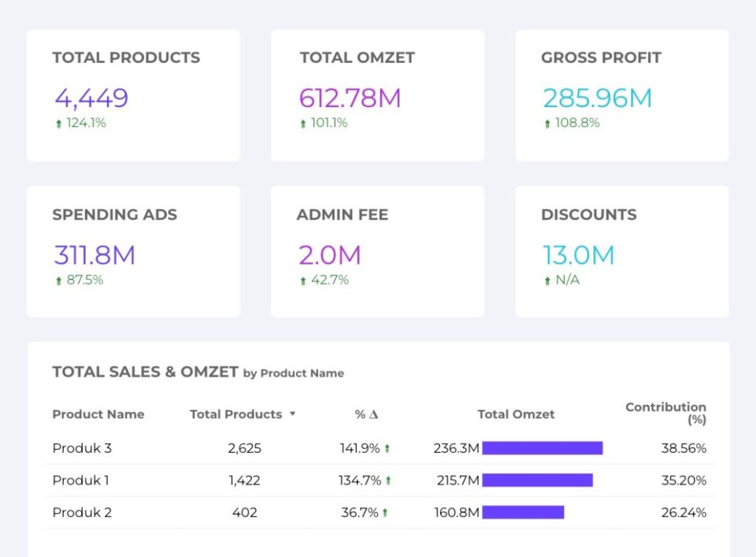This screenshot has width=756, height=557.
Task: Click the green arrow under Total Omzet
Action: pos(303,124)
